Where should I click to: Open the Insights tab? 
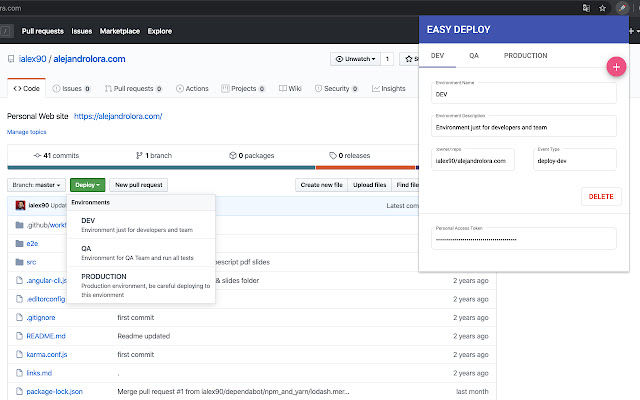pyautogui.click(x=389, y=89)
